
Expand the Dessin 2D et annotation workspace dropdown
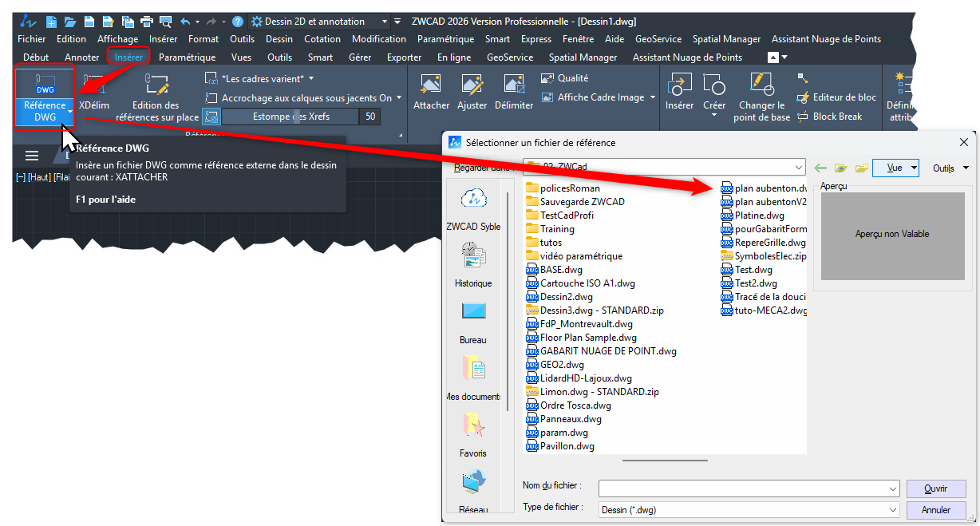(x=385, y=22)
